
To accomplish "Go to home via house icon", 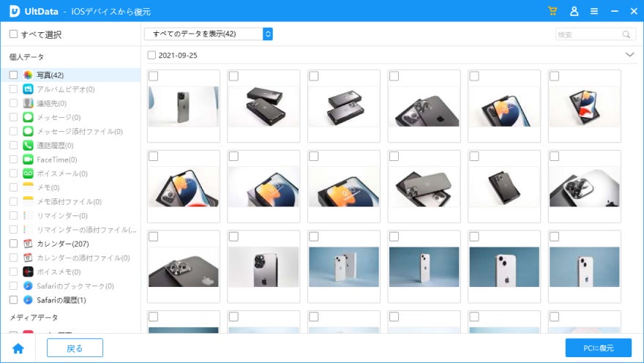I will (18, 348).
